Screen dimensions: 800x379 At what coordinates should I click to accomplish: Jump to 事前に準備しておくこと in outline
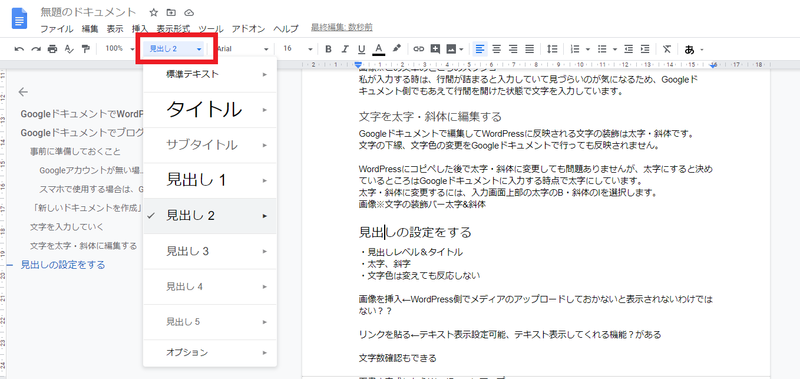point(76,151)
